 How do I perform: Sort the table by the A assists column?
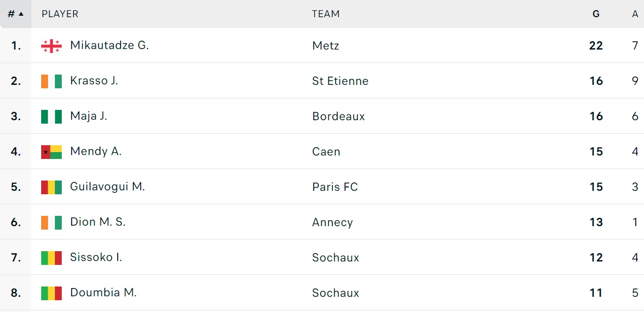635,14
